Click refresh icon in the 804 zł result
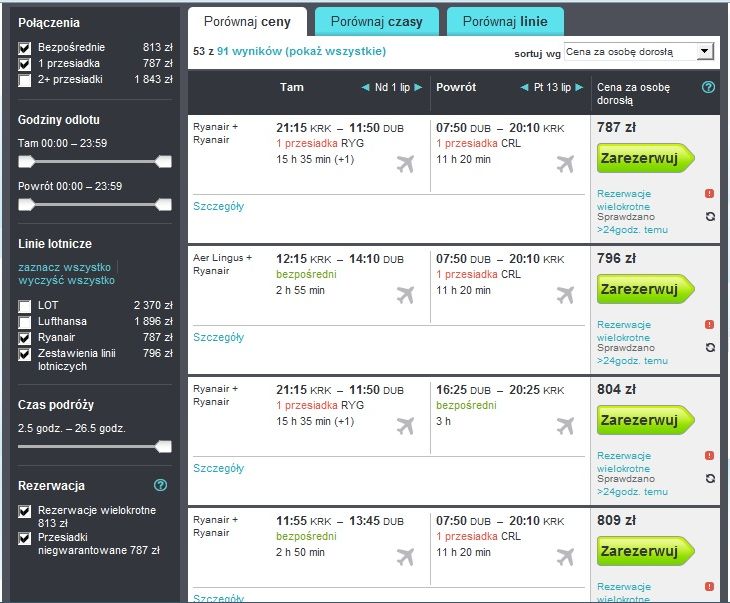This screenshot has width=730, height=603. point(710,478)
